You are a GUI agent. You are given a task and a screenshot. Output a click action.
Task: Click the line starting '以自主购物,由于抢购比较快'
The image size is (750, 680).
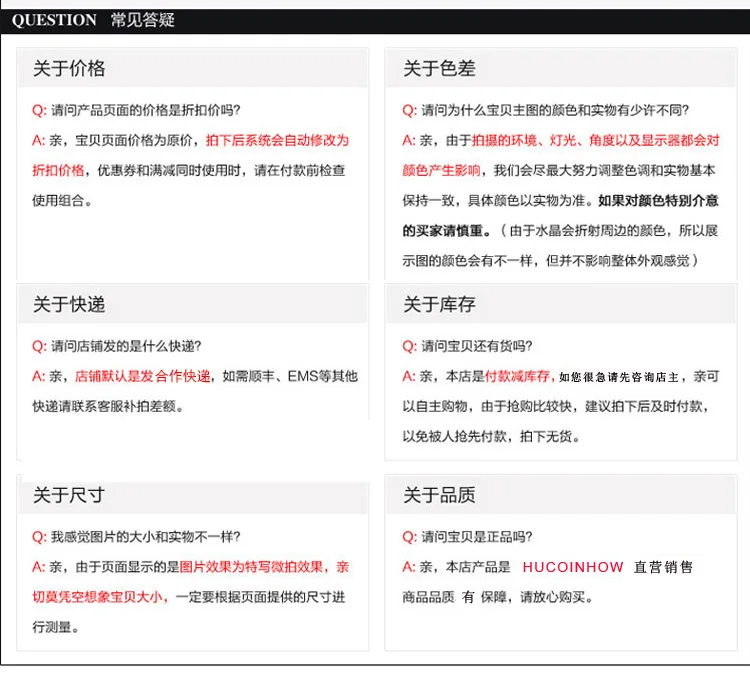[x=555, y=407]
